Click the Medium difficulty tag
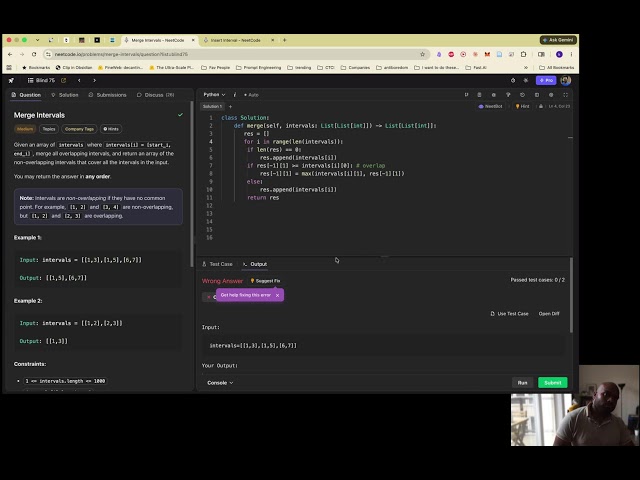 (x=25, y=129)
